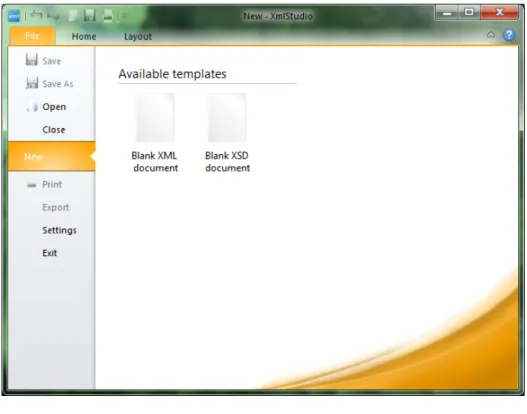Choose Export in the backstage menu

(51, 207)
